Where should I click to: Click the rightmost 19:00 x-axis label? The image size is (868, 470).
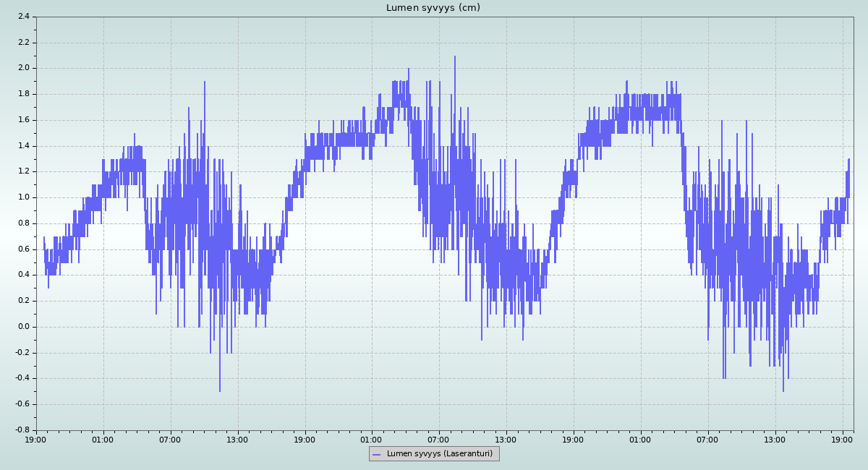coord(843,439)
